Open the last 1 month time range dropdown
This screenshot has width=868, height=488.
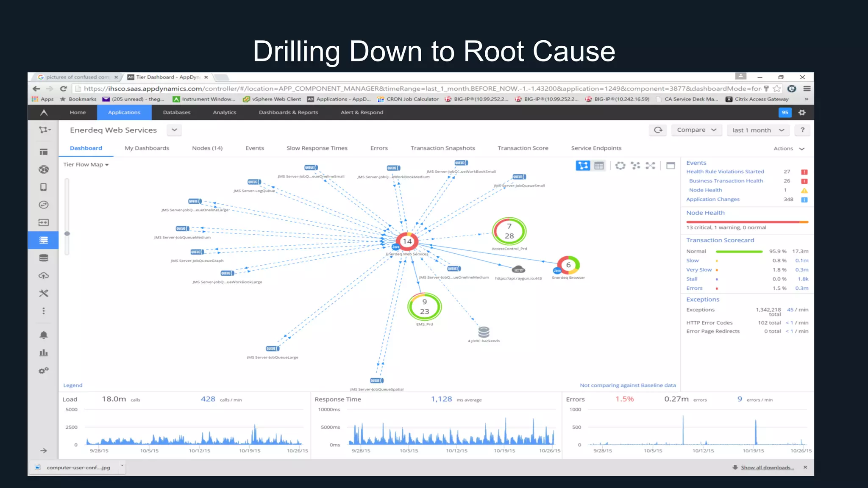tap(758, 130)
